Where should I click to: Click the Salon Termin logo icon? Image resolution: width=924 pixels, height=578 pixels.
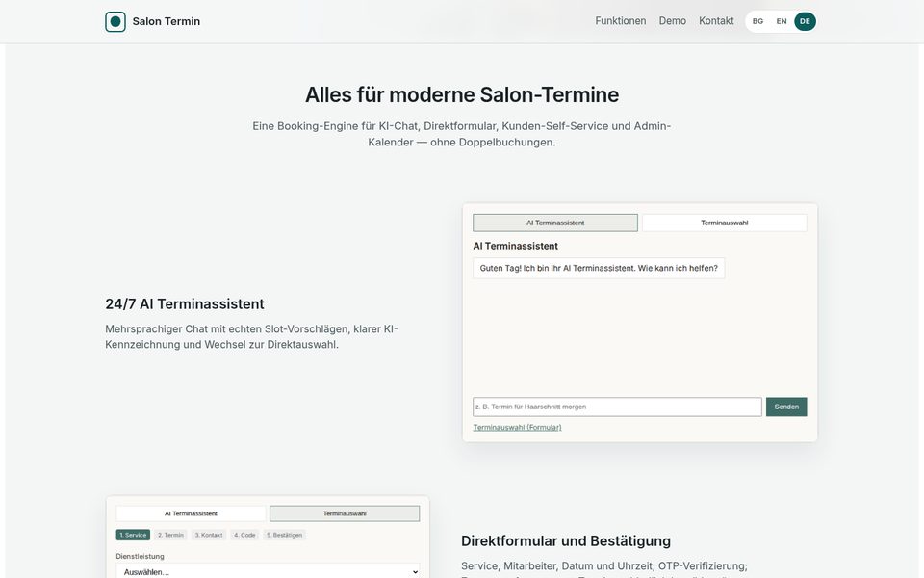[x=115, y=22]
